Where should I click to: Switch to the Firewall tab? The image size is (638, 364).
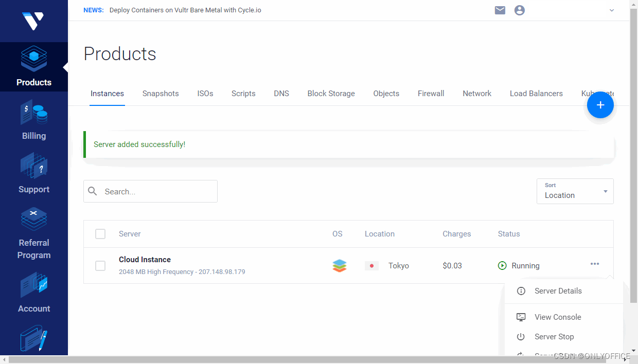[431, 94]
